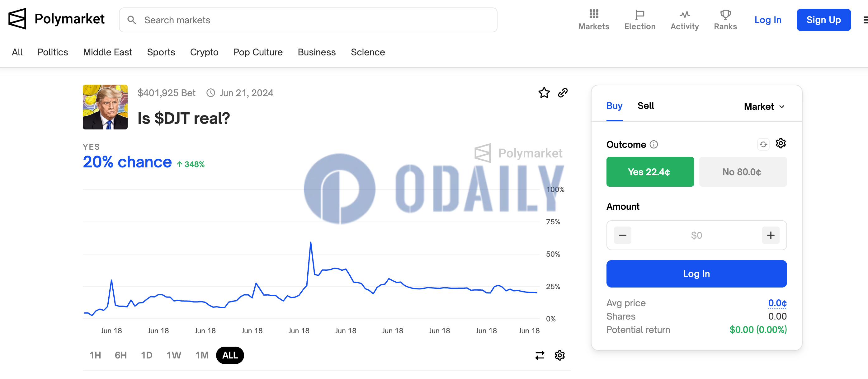The width and height of the screenshot is (868, 379).
Task: Open the Markets grid icon
Action: point(593,14)
